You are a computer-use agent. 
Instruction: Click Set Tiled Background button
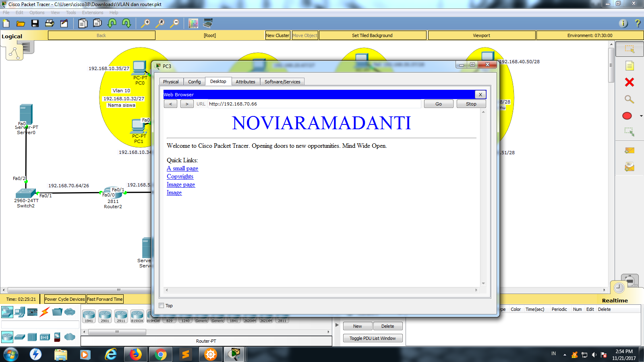click(x=372, y=35)
